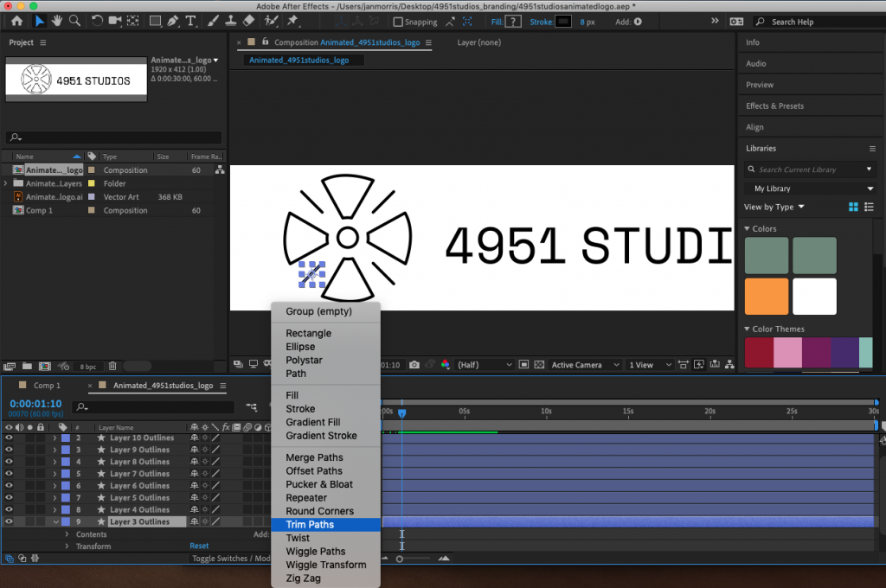Open the View by Type dropdown
The height and width of the screenshot is (588, 886).
[x=774, y=208]
